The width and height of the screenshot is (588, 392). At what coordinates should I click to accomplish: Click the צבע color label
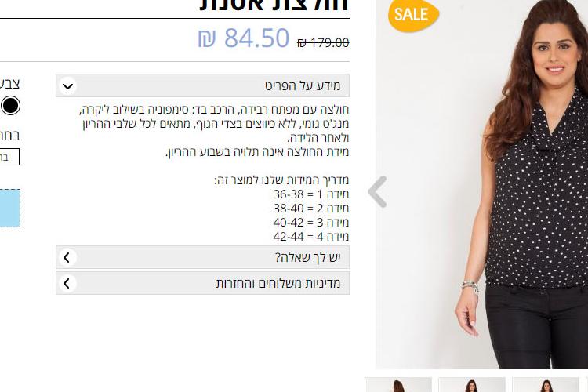tap(9, 83)
